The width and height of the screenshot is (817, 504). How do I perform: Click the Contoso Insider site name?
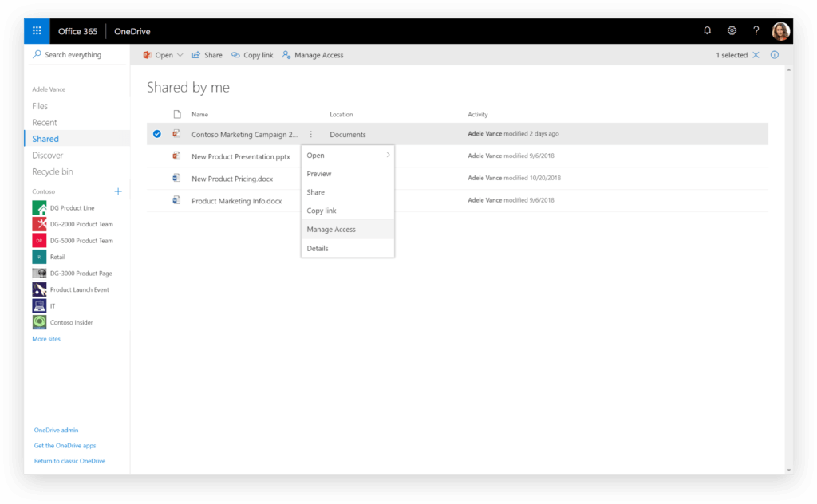click(71, 323)
